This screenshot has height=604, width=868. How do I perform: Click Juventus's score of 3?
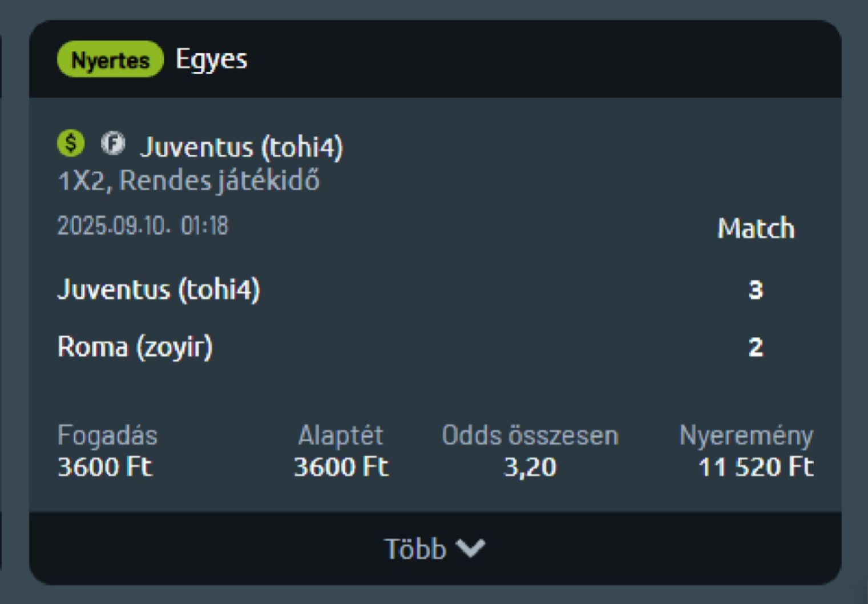(x=756, y=290)
